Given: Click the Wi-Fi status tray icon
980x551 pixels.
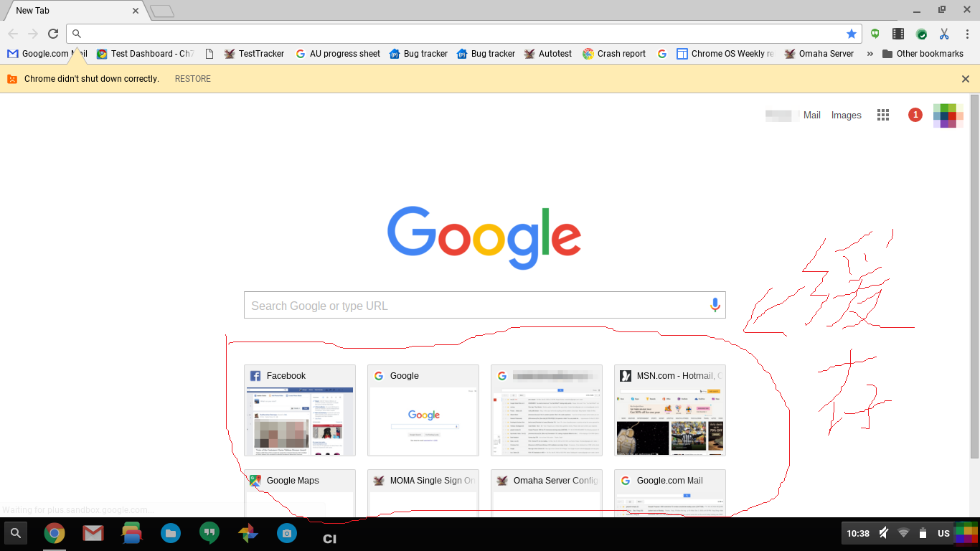Looking at the screenshot, I should point(903,533).
